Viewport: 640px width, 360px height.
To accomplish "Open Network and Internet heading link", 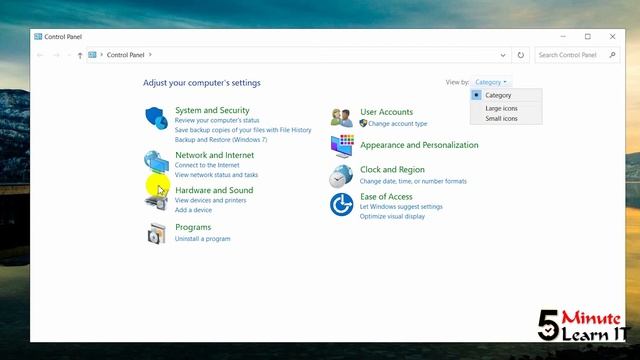I will click(x=215, y=155).
